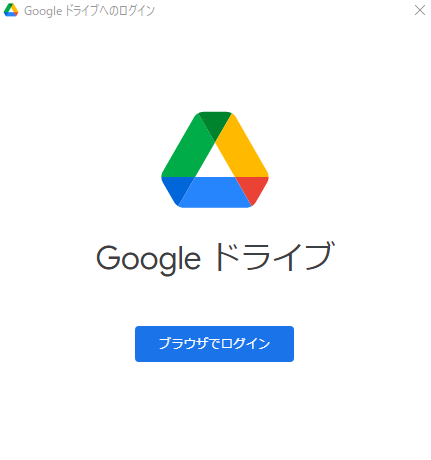Click the dark blue left corner of logo
431x460 pixels.
(x=175, y=188)
